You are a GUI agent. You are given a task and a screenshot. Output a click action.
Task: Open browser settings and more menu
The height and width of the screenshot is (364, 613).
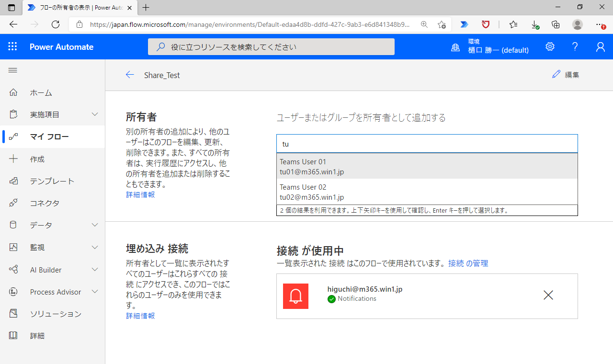point(600,24)
